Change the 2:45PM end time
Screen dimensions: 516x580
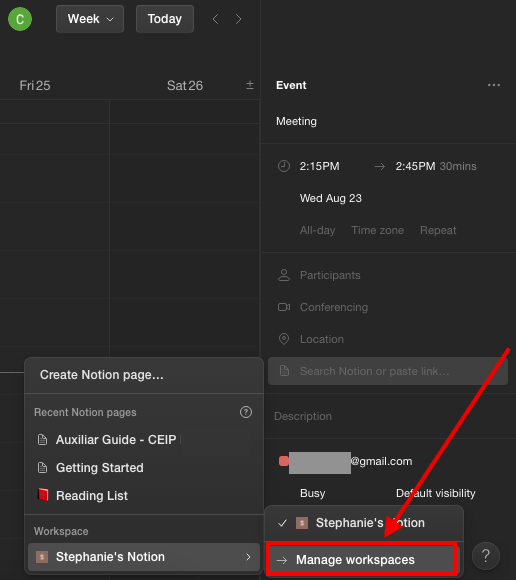click(x=415, y=166)
